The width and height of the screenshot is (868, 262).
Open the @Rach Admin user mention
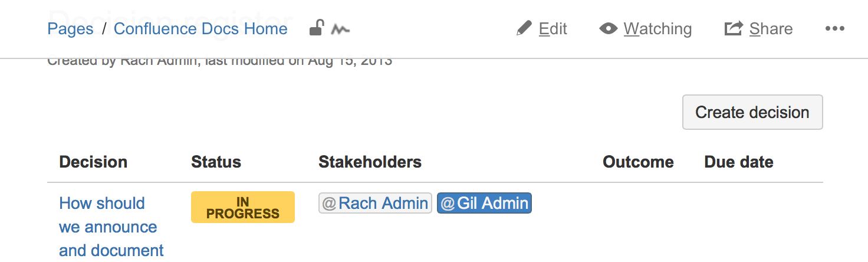[x=375, y=203]
